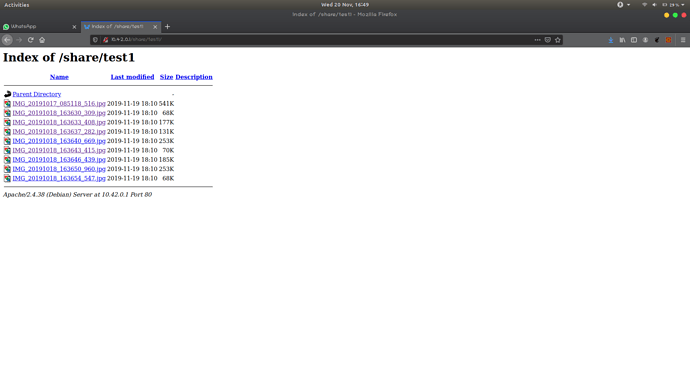Viewport: 690px width, 388px height.
Task: Open the Library bookmarks menu
Action: click(622, 40)
